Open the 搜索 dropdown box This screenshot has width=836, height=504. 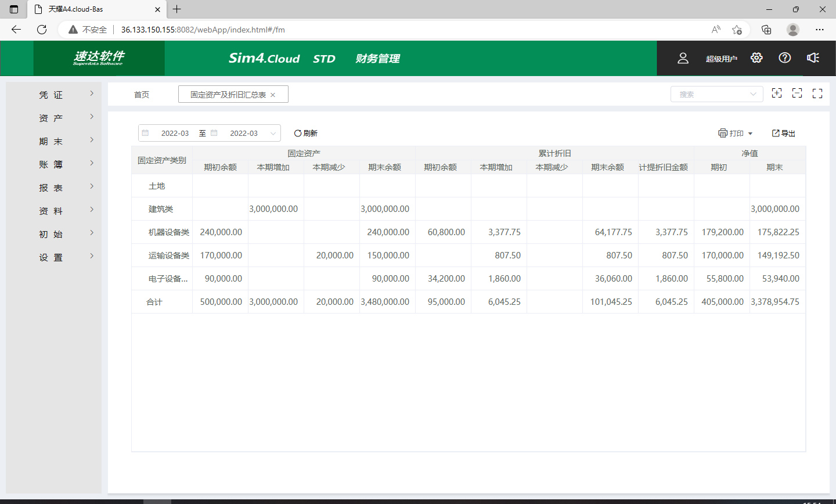click(716, 94)
